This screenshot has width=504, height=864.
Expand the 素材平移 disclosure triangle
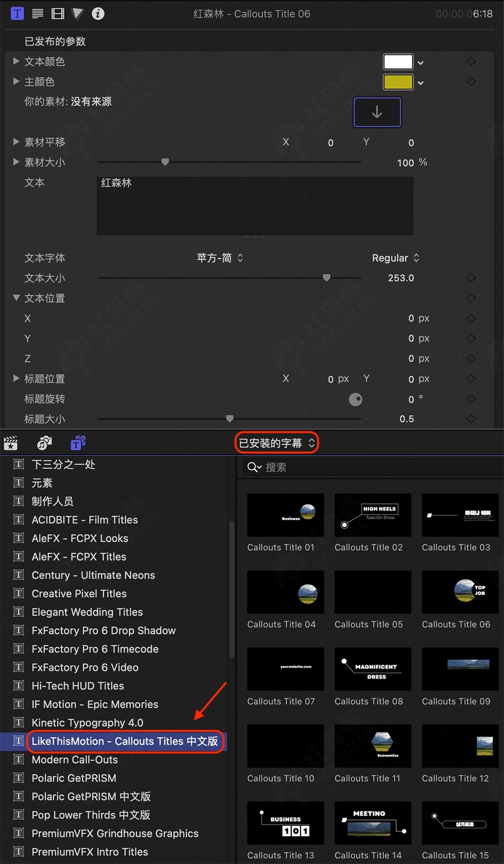pyautogui.click(x=16, y=141)
